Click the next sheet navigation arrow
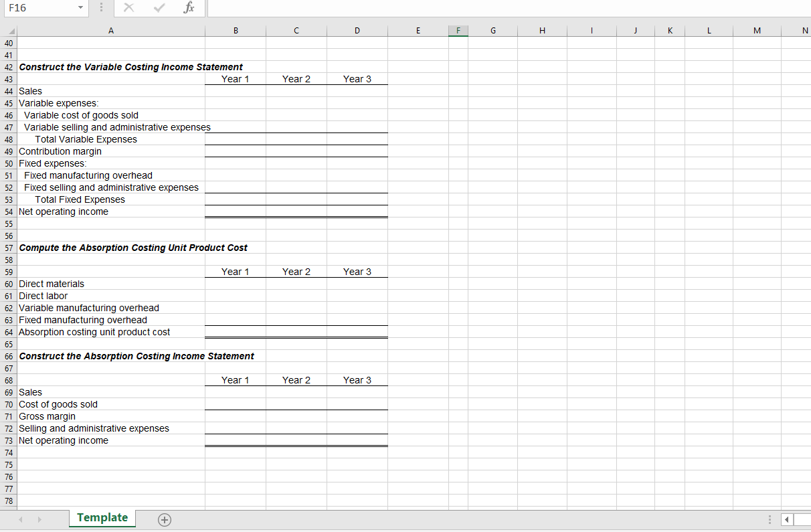This screenshot has width=811, height=532. tap(39, 519)
